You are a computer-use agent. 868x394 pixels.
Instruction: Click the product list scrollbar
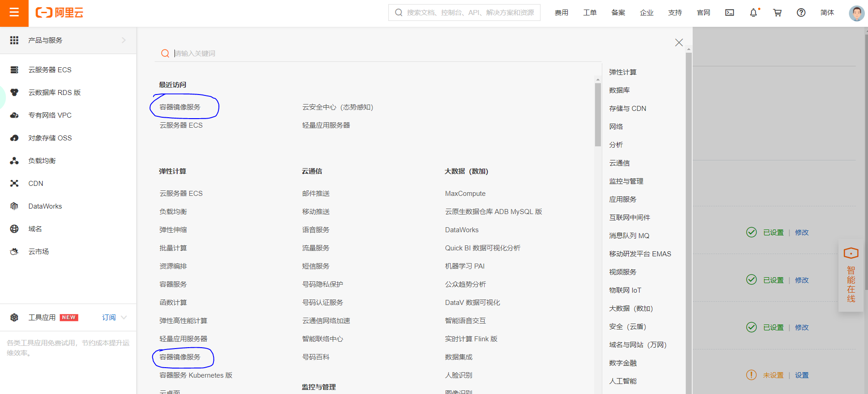coord(598,115)
